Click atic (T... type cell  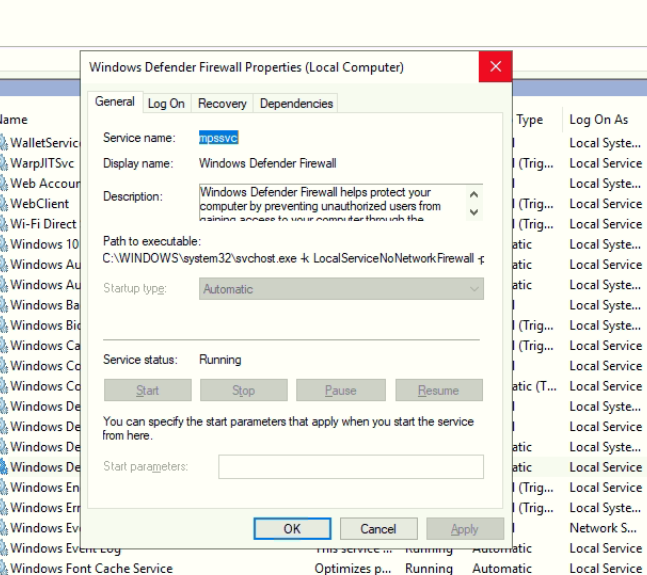535,386
